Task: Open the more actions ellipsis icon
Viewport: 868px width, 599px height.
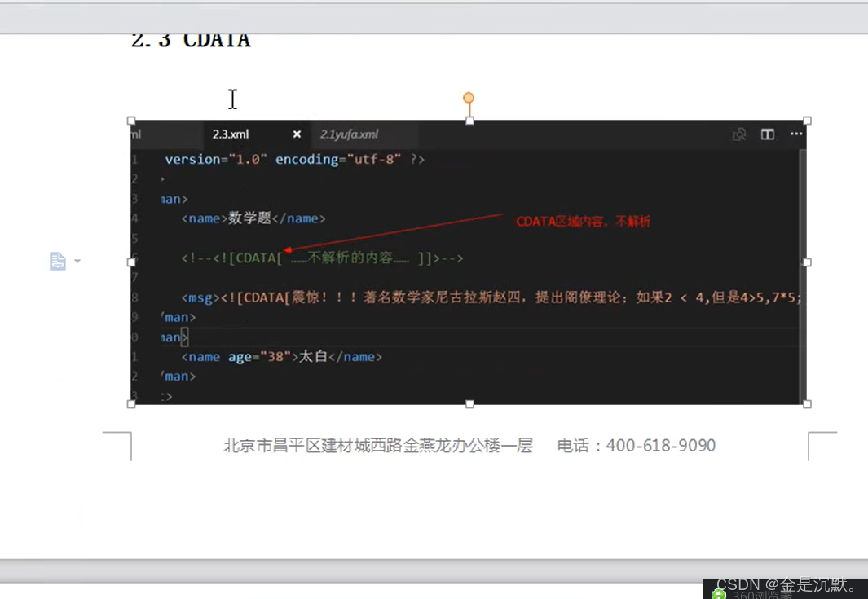Action: (x=796, y=134)
